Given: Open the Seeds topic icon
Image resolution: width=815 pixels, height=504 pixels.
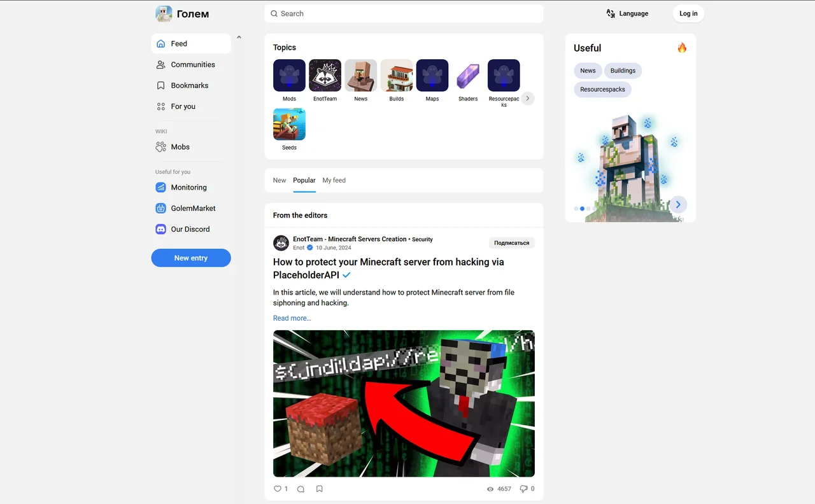Looking at the screenshot, I should 289,124.
